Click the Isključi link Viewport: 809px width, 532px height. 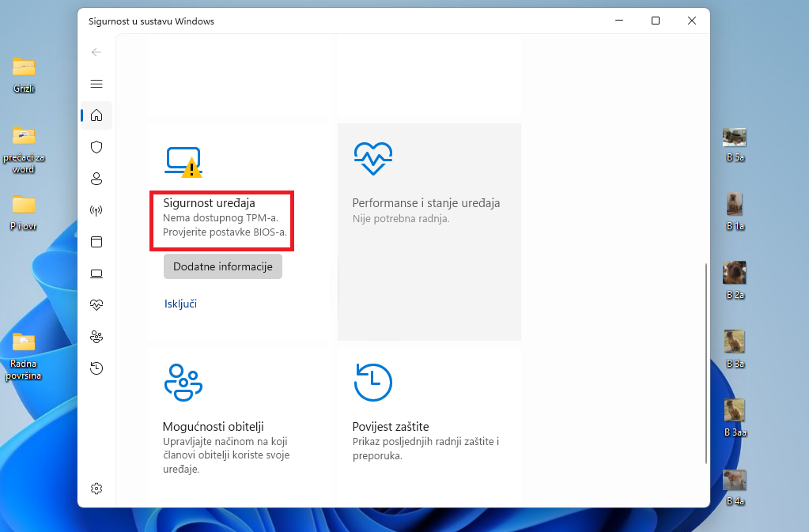[x=180, y=304]
